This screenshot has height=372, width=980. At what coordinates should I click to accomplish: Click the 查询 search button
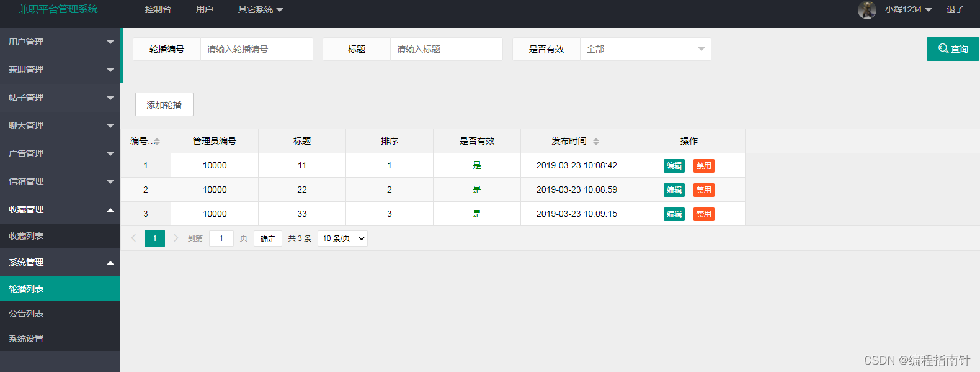(x=953, y=49)
